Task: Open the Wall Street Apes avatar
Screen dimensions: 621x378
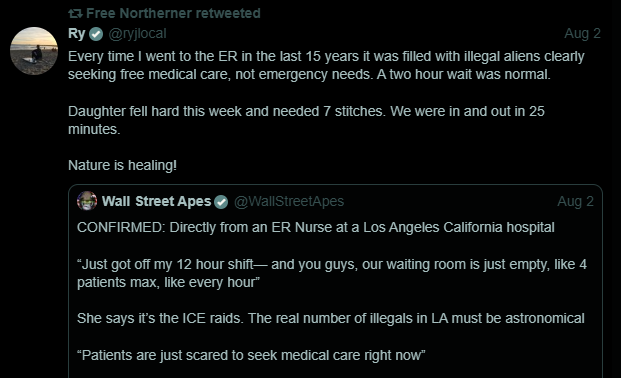Action: tap(87, 201)
